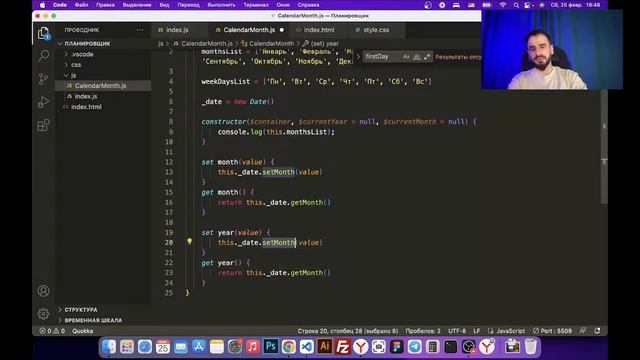Switch to the style.css editor tab
The height and width of the screenshot is (360, 640).
[x=376, y=30]
